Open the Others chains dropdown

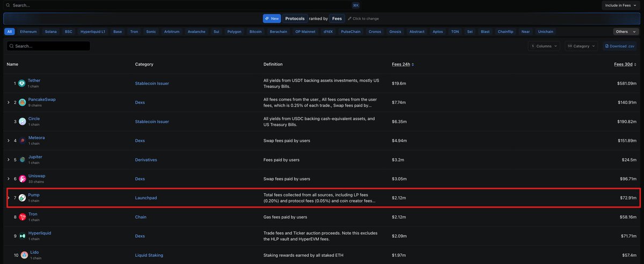pos(627,32)
